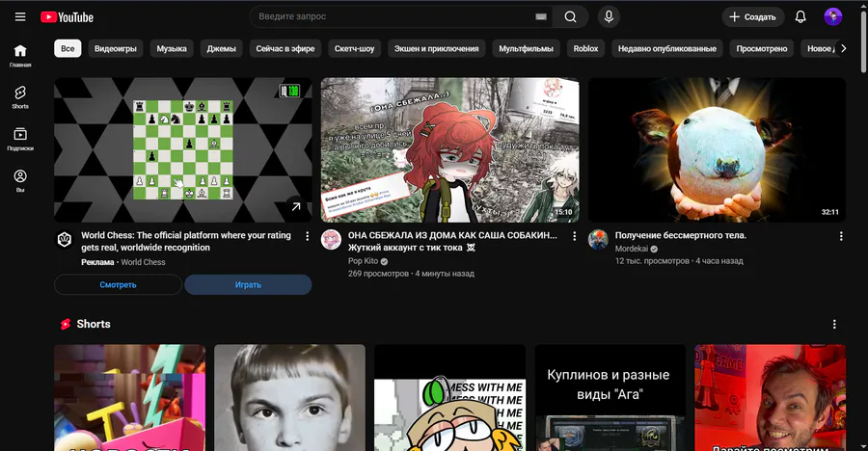Click the World Chess channel avatar
This screenshot has width=868, height=451.
(65, 240)
